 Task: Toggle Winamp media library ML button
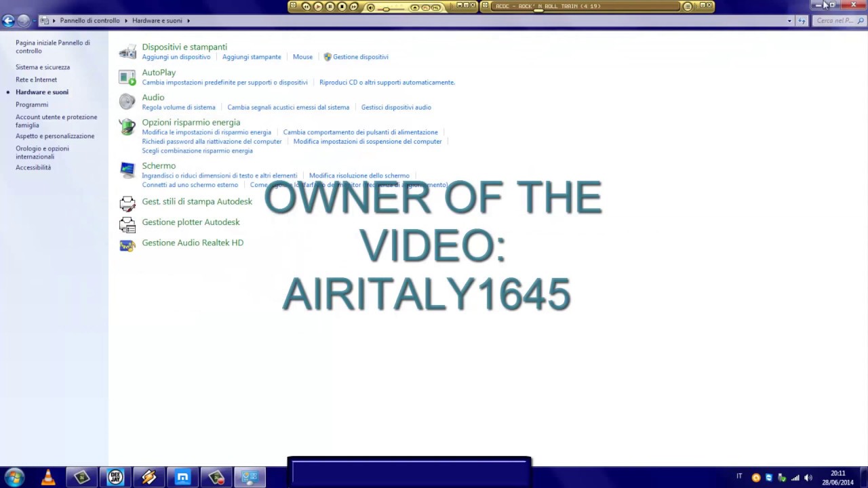click(437, 7)
